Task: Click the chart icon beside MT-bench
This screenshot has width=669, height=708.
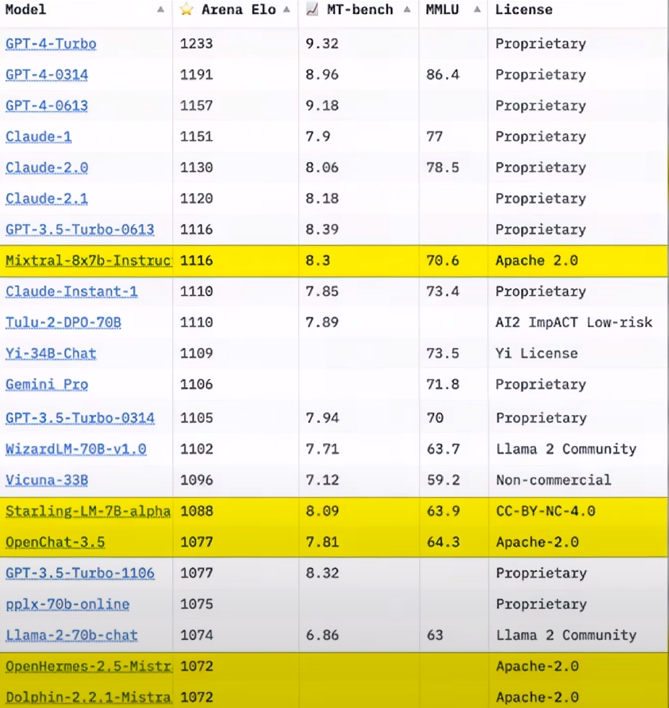Action: coord(312,9)
